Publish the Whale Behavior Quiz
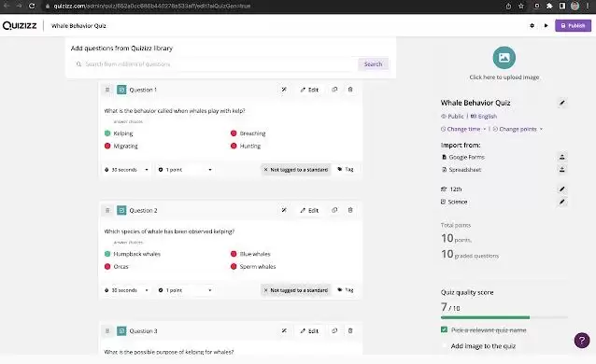The image size is (596, 364). pyautogui.click(x=573, y=25)
